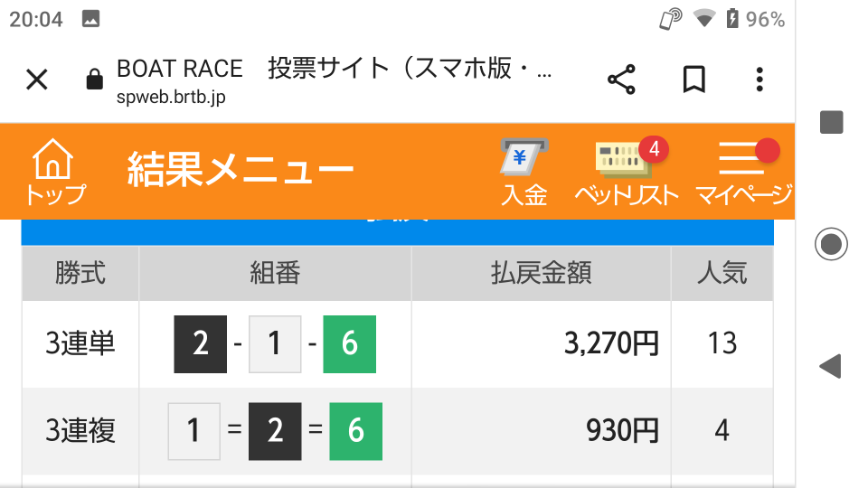Open the マイページ hamburger menu
Screen dimensions: 868x488
point(743,172)
